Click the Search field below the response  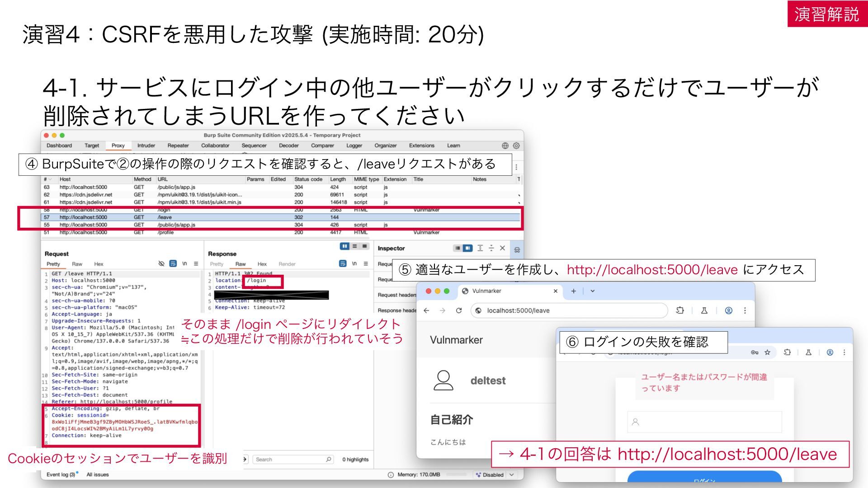(293, 460)
